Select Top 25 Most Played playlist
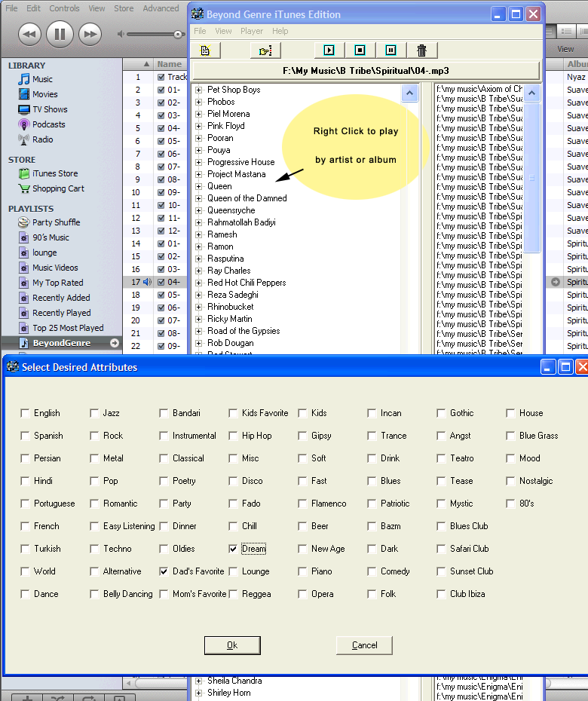The height and width of the screenshot is (701, 588). point(68,328)
